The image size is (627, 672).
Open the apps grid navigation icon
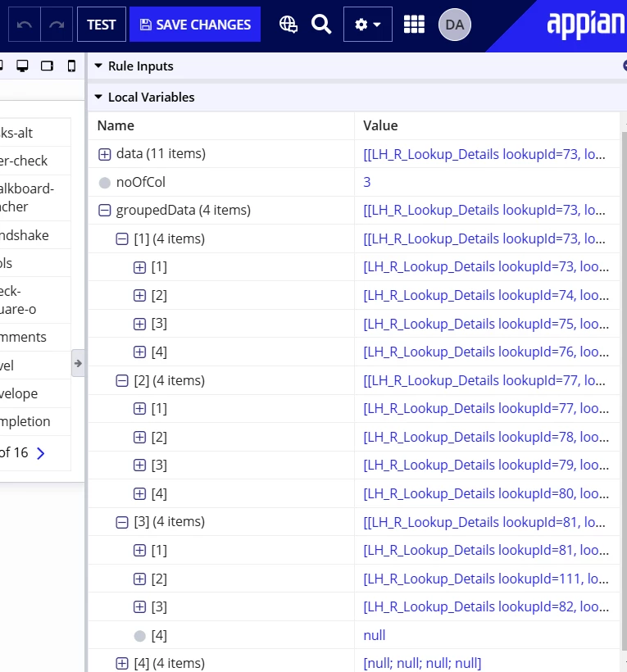(414, 25)
